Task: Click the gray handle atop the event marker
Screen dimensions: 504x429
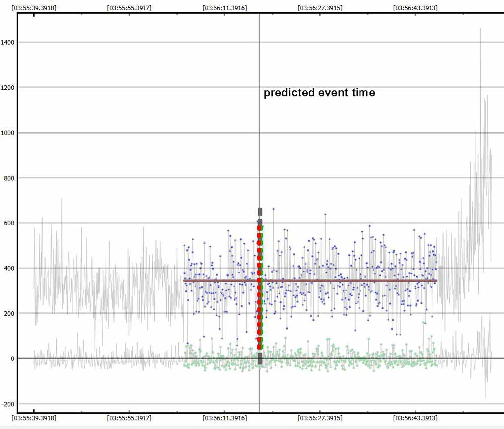Action: 260,212
